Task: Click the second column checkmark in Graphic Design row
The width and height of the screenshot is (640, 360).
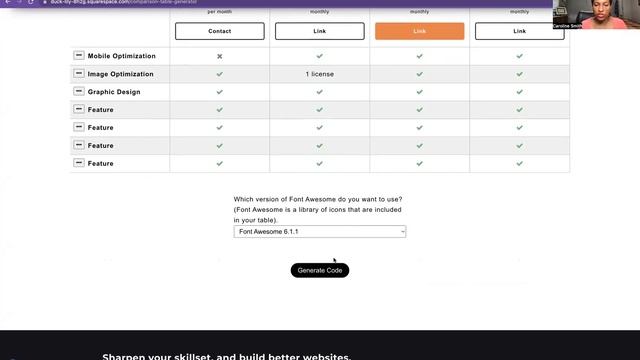Action: (320, 92)
